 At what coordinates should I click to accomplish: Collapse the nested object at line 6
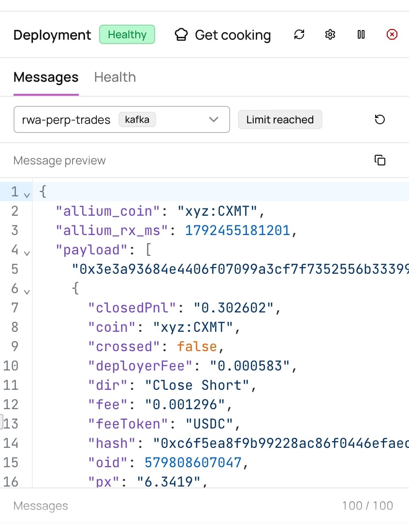coord(27,292)
